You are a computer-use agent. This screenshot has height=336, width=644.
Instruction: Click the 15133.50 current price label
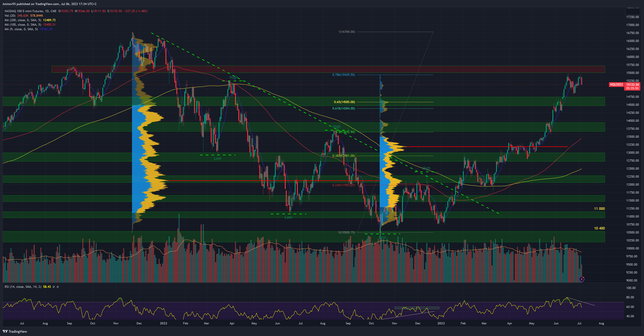[632, 84]
